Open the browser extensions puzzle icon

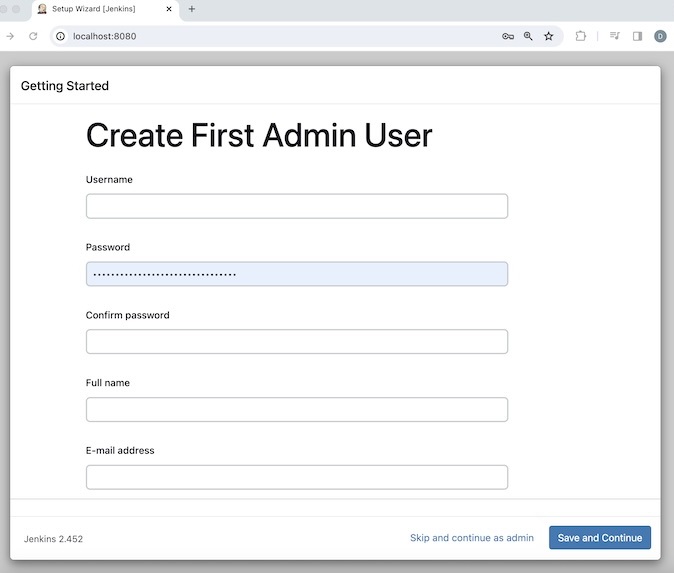[581, 36]
